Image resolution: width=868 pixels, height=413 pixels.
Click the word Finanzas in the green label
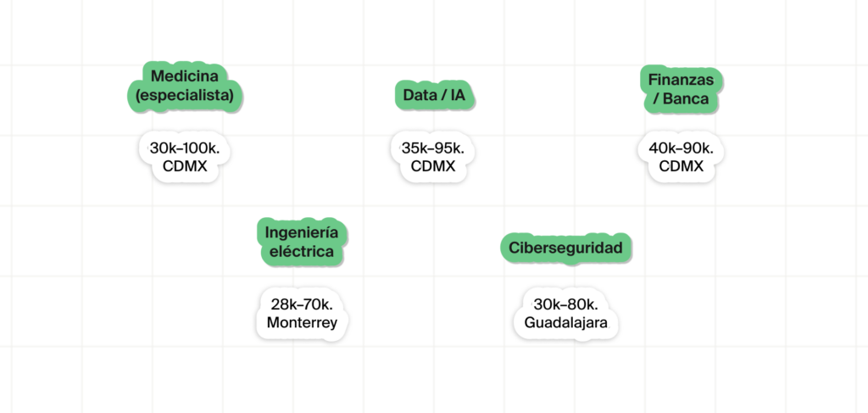681,80
